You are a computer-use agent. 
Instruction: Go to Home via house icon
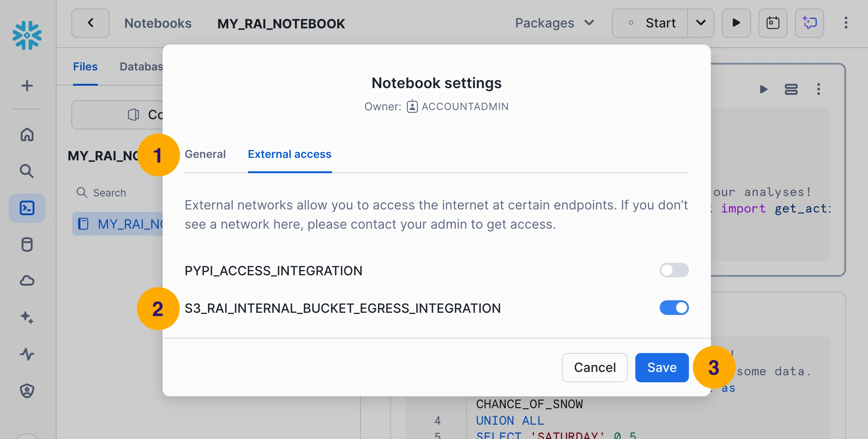click(27, 134)
